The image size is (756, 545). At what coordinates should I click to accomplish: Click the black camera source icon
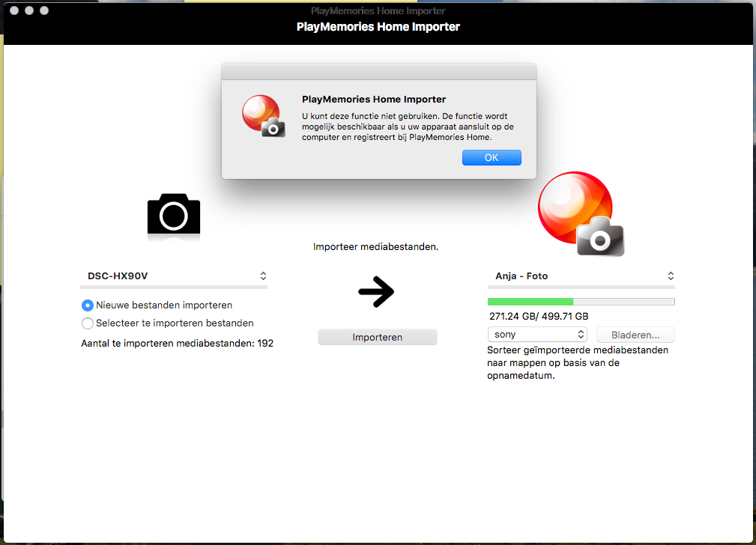click(174, 214)
